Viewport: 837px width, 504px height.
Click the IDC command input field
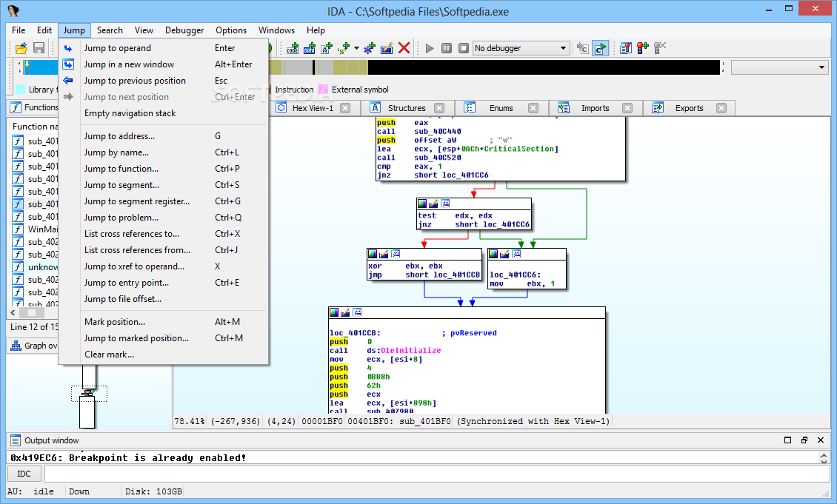437,474
